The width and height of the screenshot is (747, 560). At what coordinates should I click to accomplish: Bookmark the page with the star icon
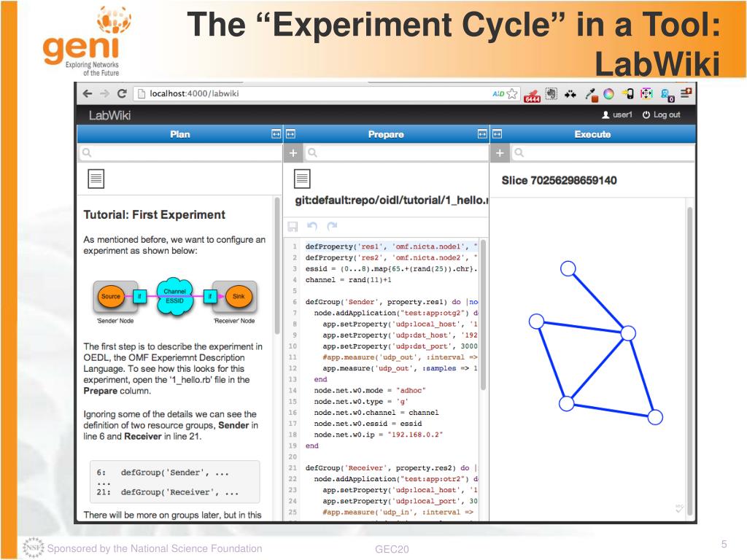pyautogui.click(x=512, y=94)
